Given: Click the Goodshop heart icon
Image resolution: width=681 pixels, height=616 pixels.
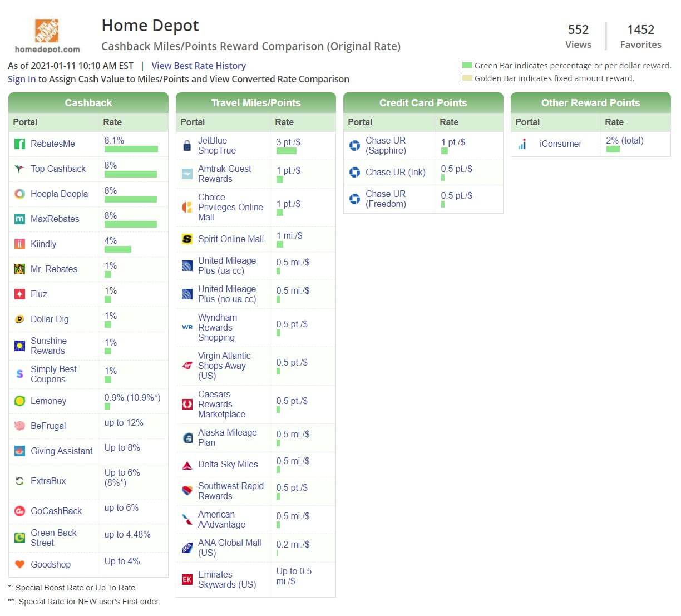Looking at the screenshot, I should pyautogui.click(x=19, y=564).
